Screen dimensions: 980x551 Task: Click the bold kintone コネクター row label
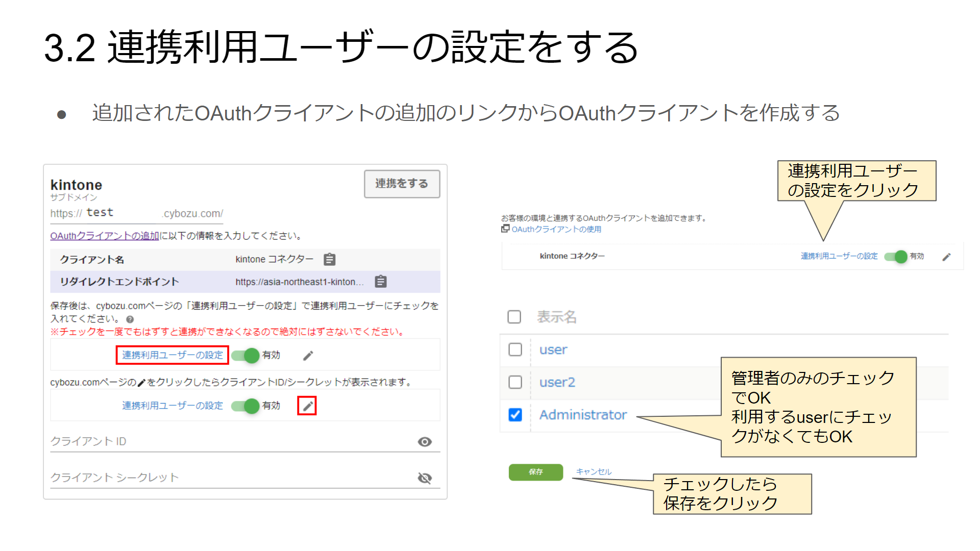point(572,256)
